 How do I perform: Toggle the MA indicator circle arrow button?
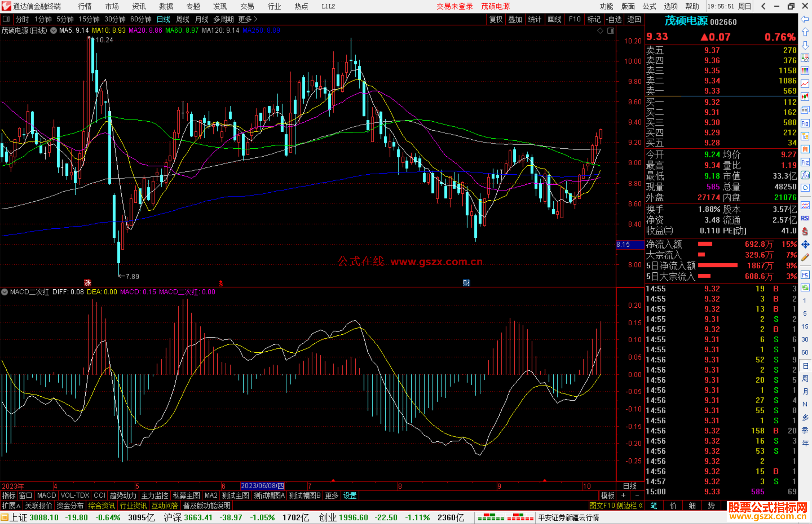click(54, 30)
